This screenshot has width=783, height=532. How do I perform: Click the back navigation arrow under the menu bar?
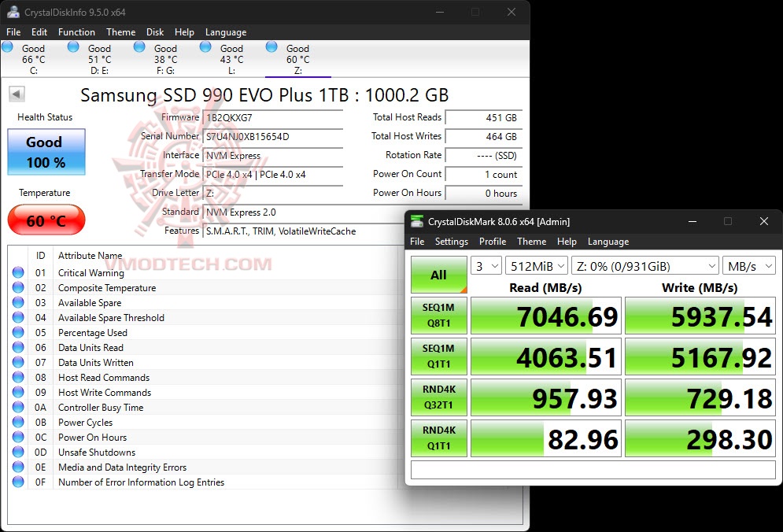click(16, 94)
